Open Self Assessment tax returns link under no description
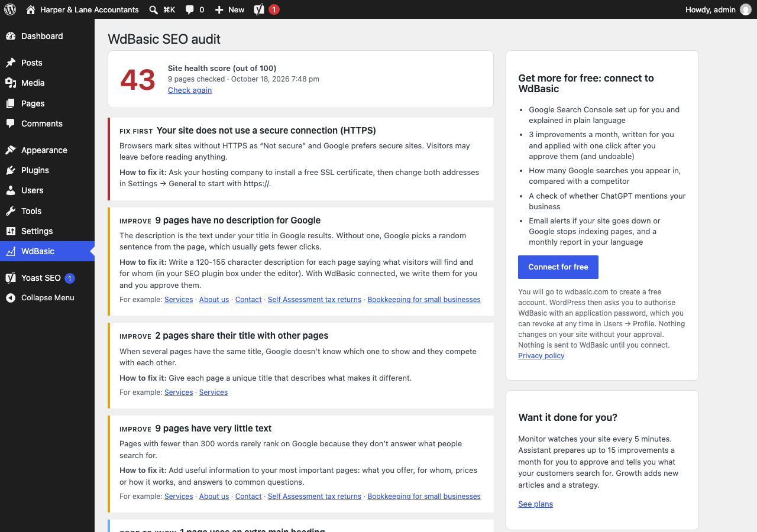The width and height of the screenshot is (757, 532). tap(315, 300)
